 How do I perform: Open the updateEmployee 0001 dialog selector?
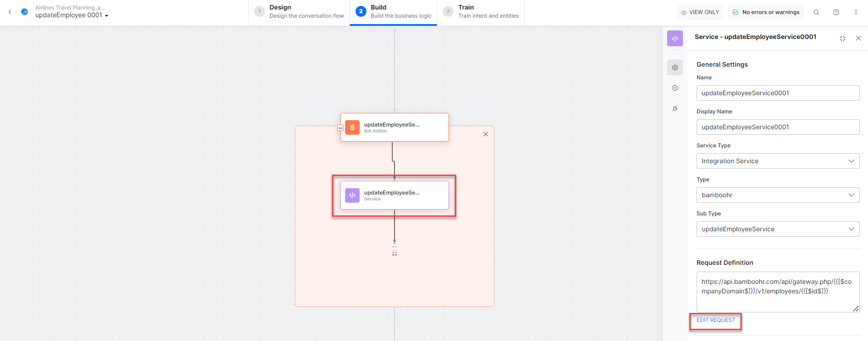[x=72, y=15]
